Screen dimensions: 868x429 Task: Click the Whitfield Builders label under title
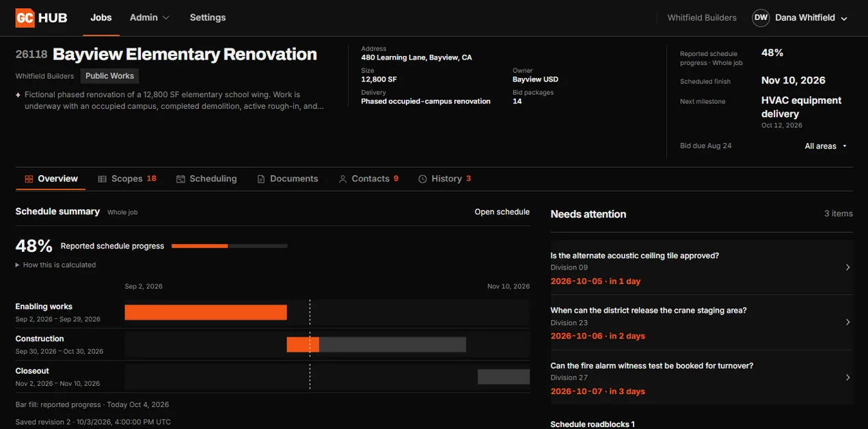click(44, 76)
